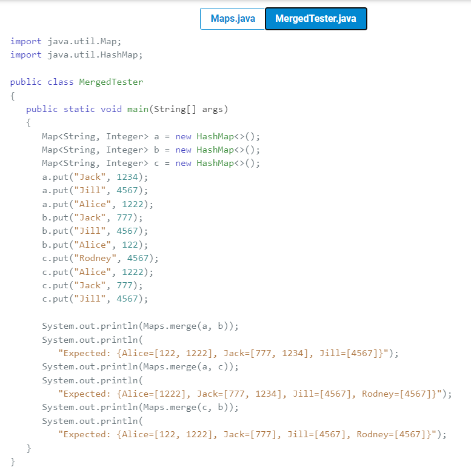Click the declaration of map a

pos(151,137)
